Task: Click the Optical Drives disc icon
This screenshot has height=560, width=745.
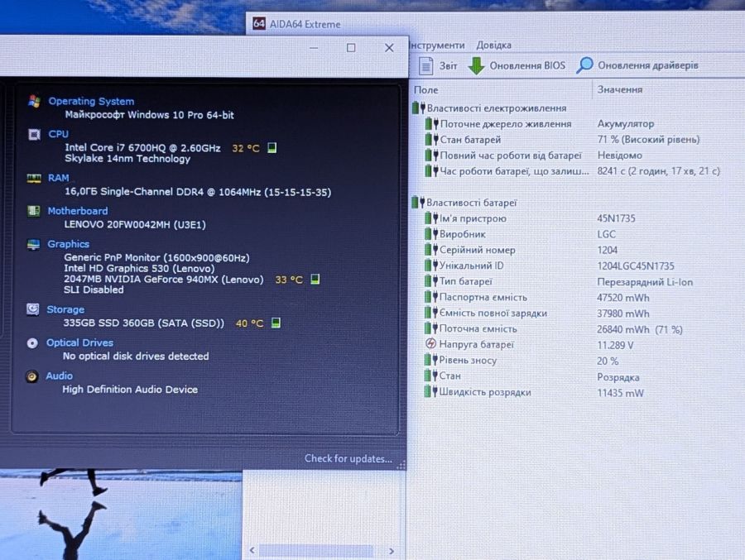Action: (32, 343)
